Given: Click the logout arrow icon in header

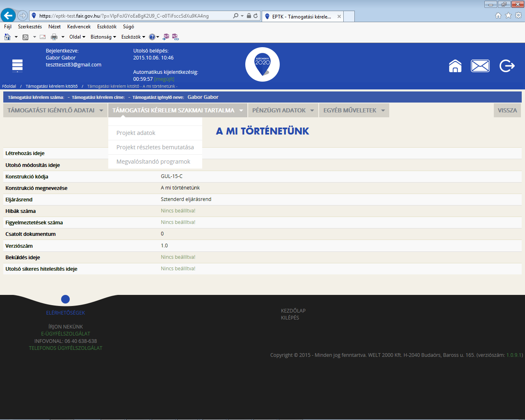Looking at the screenshot, I should click(x=507, y=66).
